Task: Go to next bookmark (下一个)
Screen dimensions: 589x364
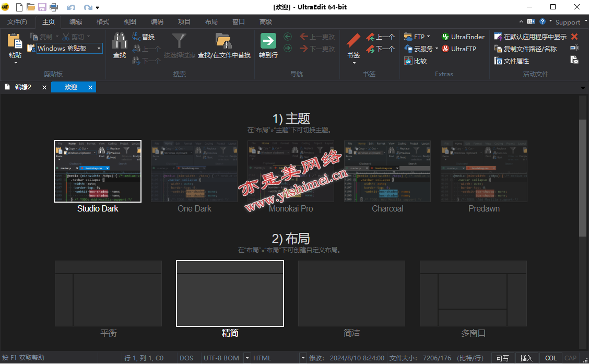Action: pos(381,49)
